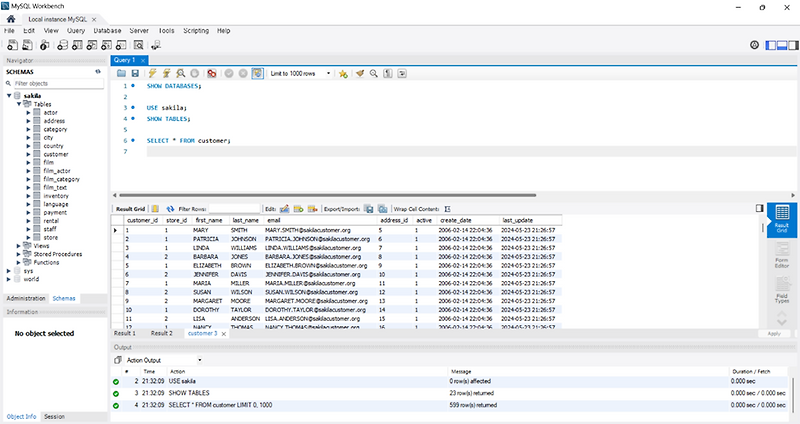
Task: Create new stored procedure icon
Action: tap(106, 45)
